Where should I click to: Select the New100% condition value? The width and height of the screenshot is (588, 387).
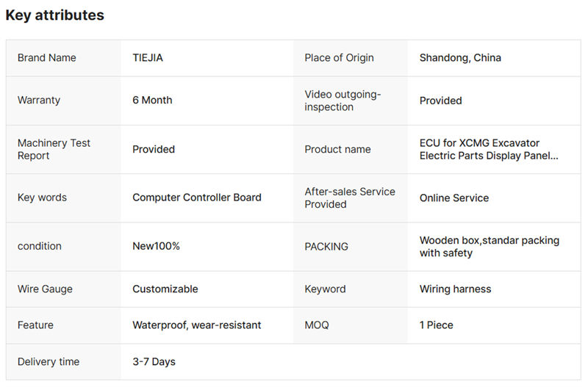[x=156, y=246]
